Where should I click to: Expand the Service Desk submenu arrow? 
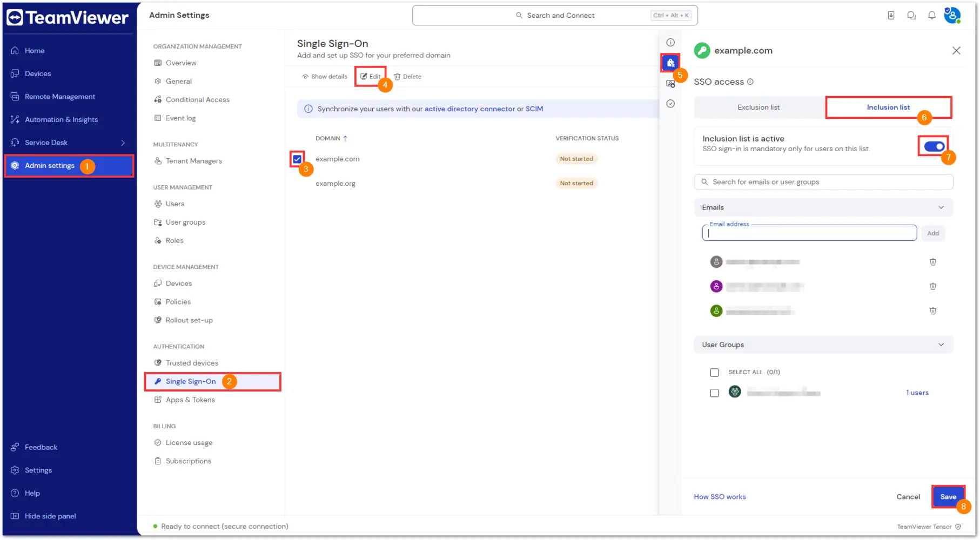(x=123, y=143)
